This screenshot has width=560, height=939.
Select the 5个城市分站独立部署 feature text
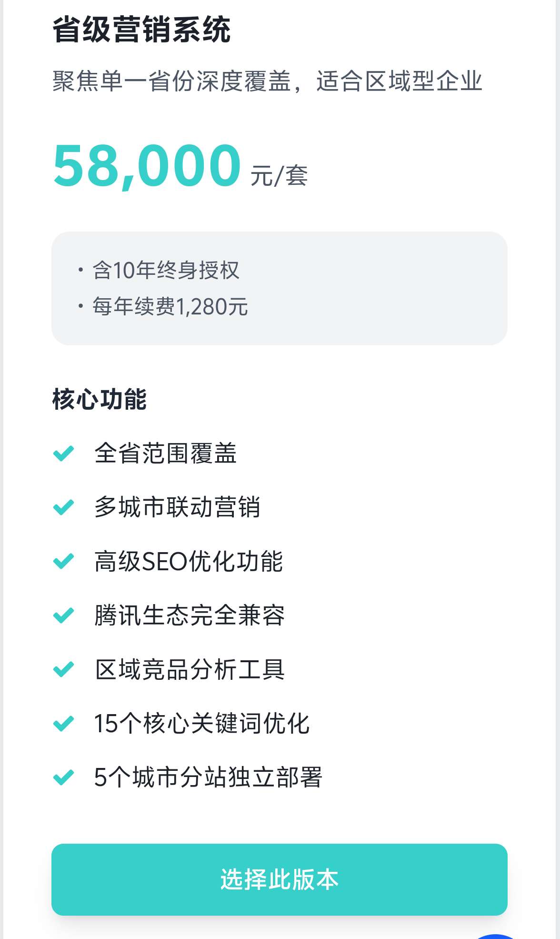point(208,777)
